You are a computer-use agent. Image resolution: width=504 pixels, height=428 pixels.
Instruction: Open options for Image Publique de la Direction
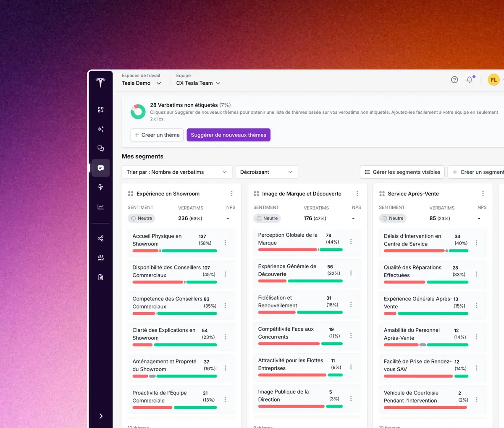[x=351, y=398]
